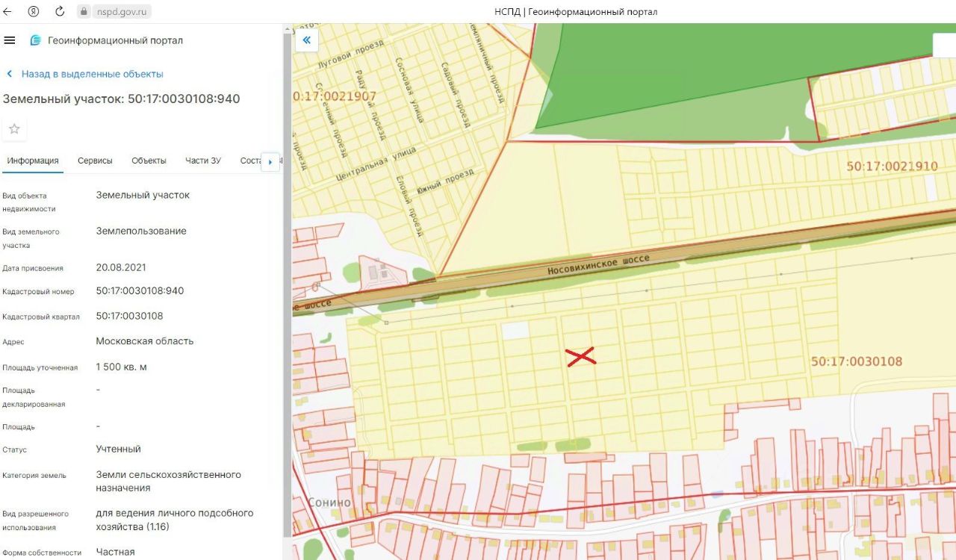Screen dimensions: 956x560
Task: Open the partially hidden 'Соста…' tab
Action: click(250, 161)
